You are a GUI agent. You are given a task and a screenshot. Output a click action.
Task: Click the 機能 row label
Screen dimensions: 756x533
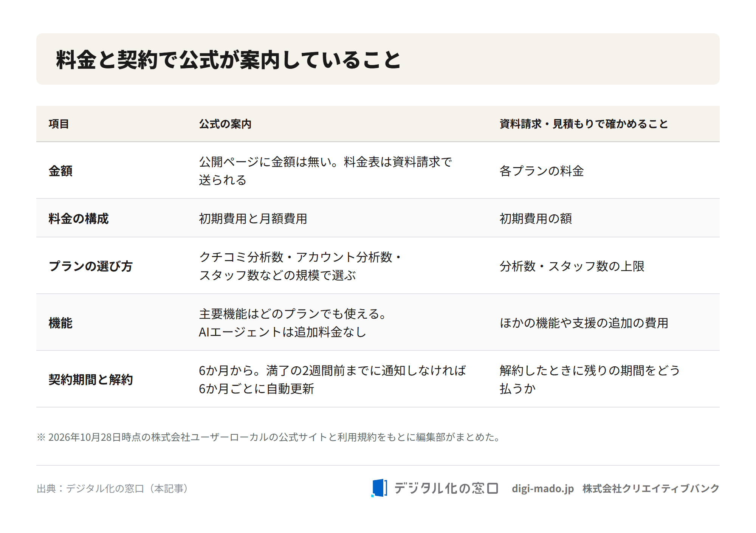[60, 323]
